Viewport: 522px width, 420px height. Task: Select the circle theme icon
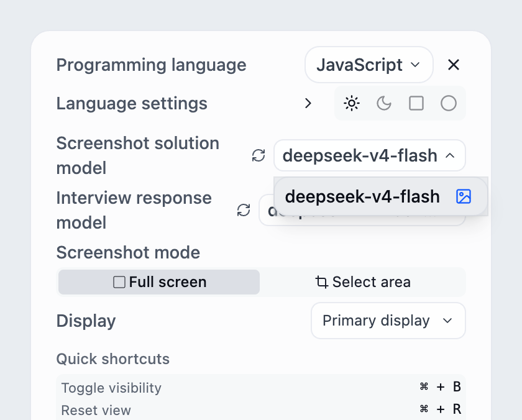pos(449,103)
